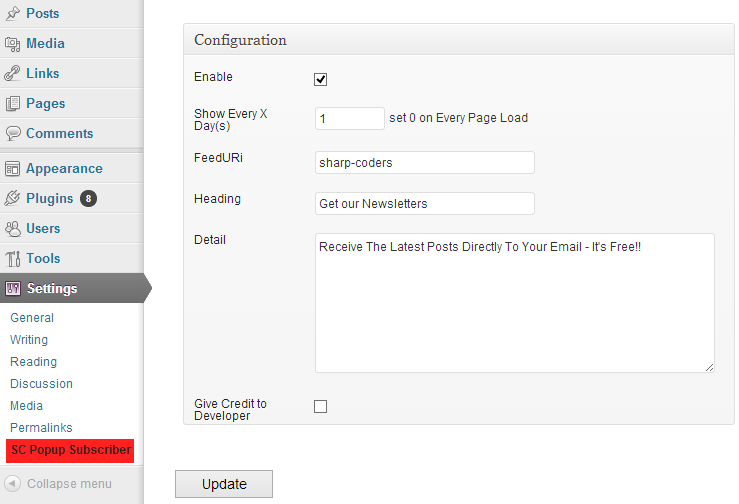739x504 pixels.
Task: Open SC Popup Subscriber settings page
Action: coord(71,450)
